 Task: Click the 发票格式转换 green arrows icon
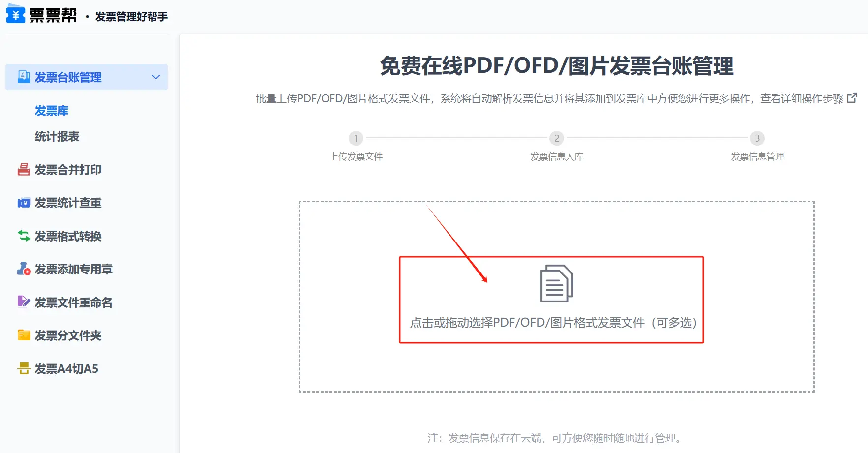[24, 236]
